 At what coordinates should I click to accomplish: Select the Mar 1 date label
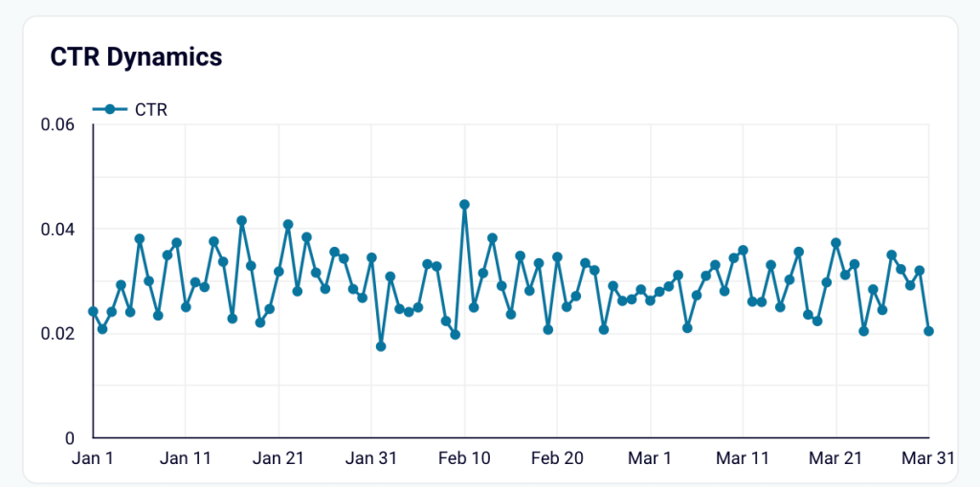coord(650,458)
